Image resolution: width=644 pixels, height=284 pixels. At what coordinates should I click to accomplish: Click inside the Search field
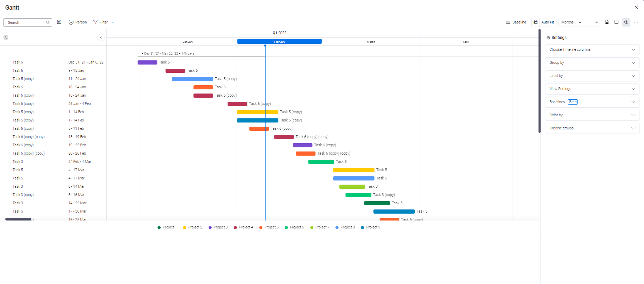28,22
